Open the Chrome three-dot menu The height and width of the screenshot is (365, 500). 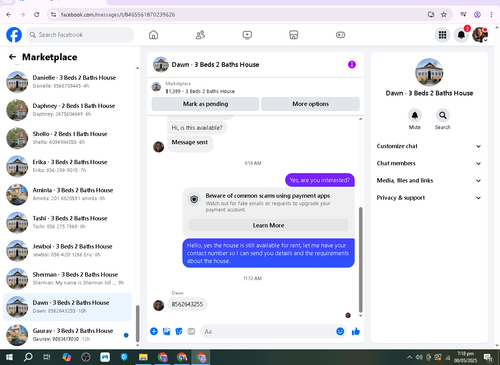point(491,14)
